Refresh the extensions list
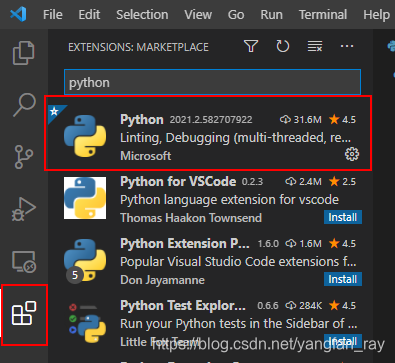Viewport: 395px width, 363px height. coord(283,46)
